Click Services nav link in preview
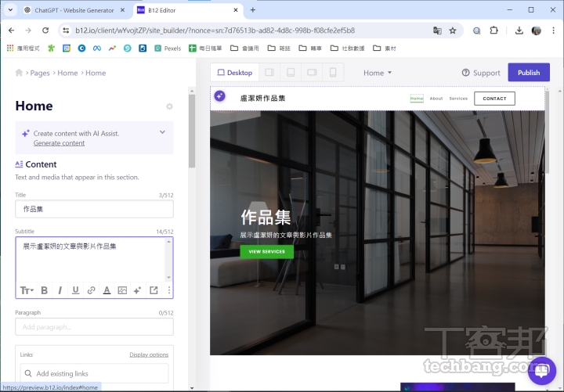This screenshot has width=564, height=392. 458,99
